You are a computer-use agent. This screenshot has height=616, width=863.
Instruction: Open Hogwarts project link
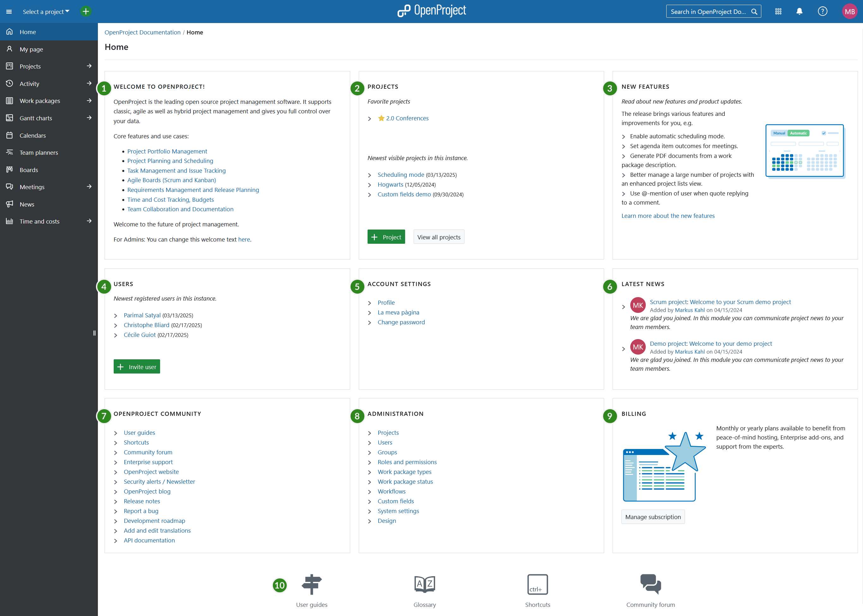pos(390,184)
